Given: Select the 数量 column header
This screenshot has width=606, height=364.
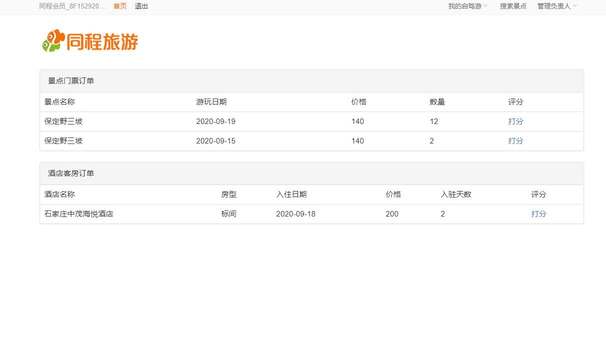Looking at the screenshot, I should pos(437,102).
